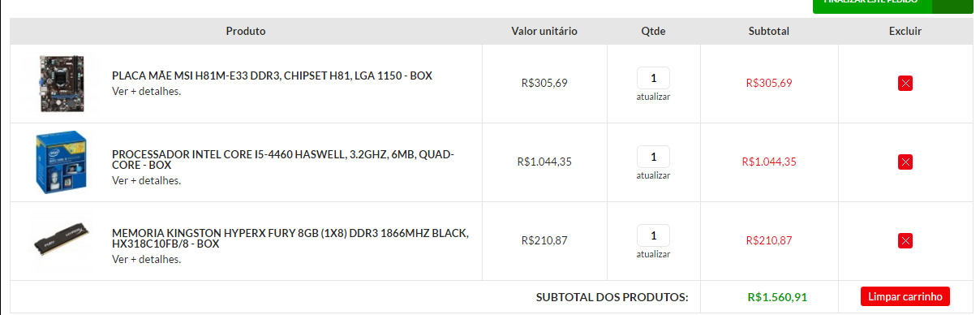Open Ver + detalhes for MSI motherboard
980x315 pixels.
point(147,91)
